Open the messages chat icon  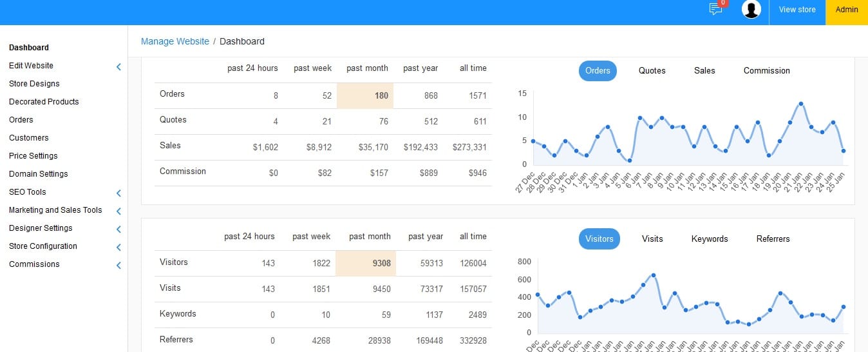pos(715,9)
